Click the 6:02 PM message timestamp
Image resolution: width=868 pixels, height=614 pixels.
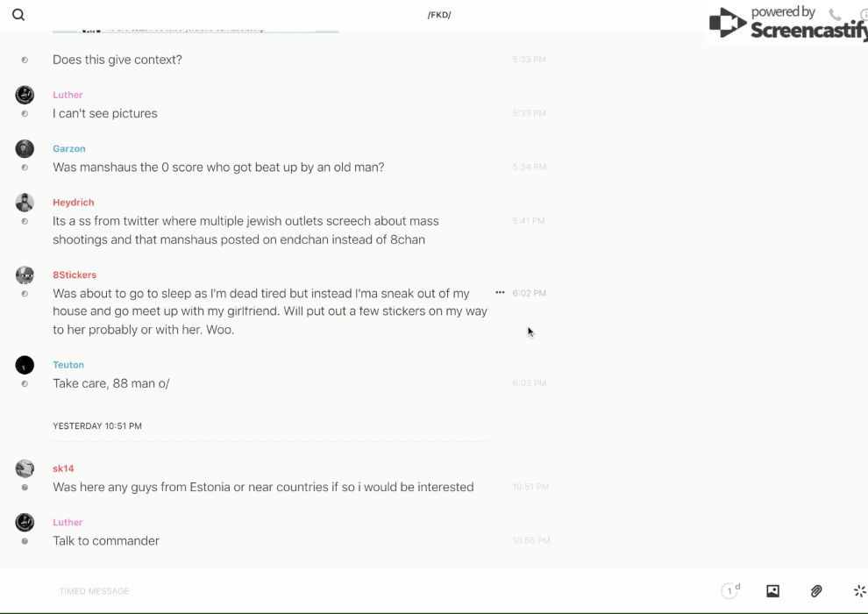[529, 293]
